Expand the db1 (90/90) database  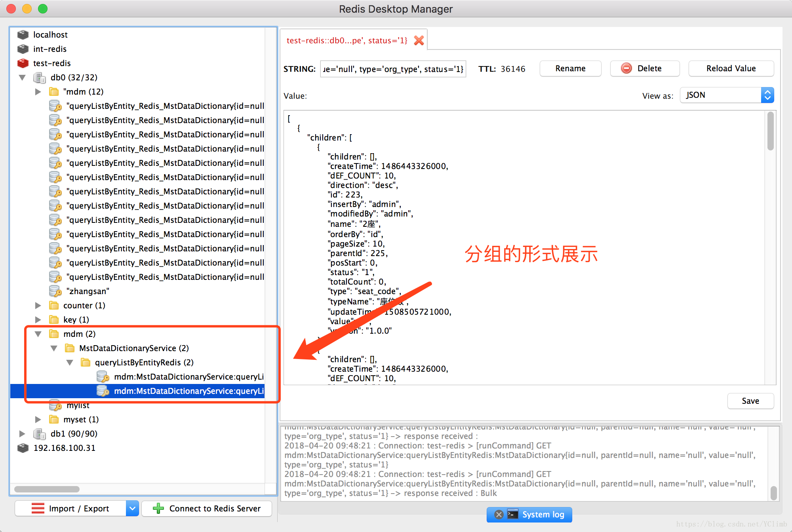tap(22, 434)
